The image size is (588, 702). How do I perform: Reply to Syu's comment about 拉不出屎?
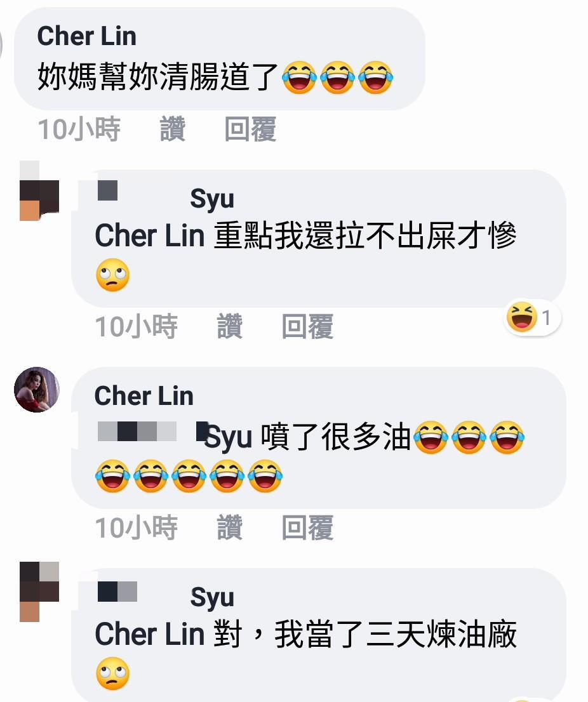tap(307, 326)
